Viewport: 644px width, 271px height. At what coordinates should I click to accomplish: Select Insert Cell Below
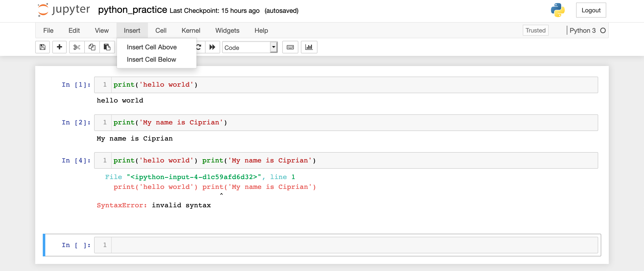151,59
